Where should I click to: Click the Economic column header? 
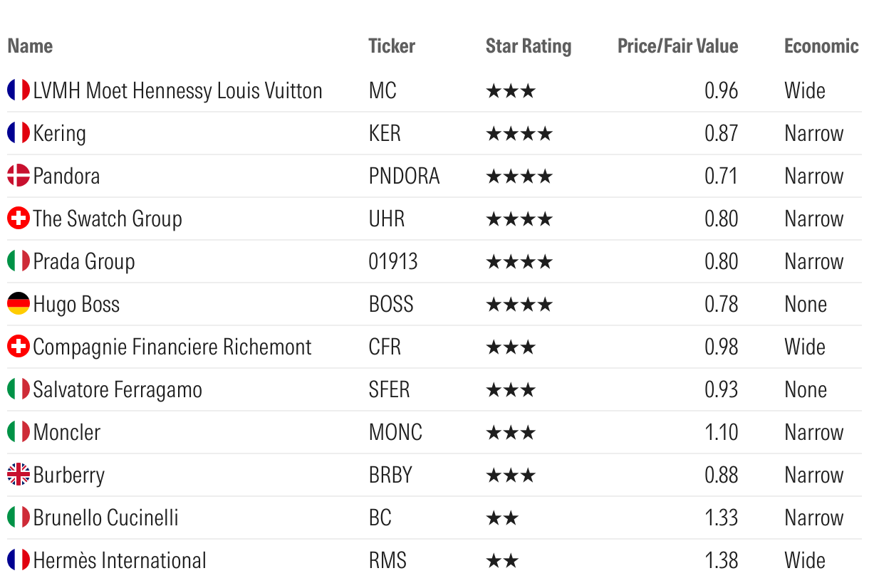click(821, 46)
